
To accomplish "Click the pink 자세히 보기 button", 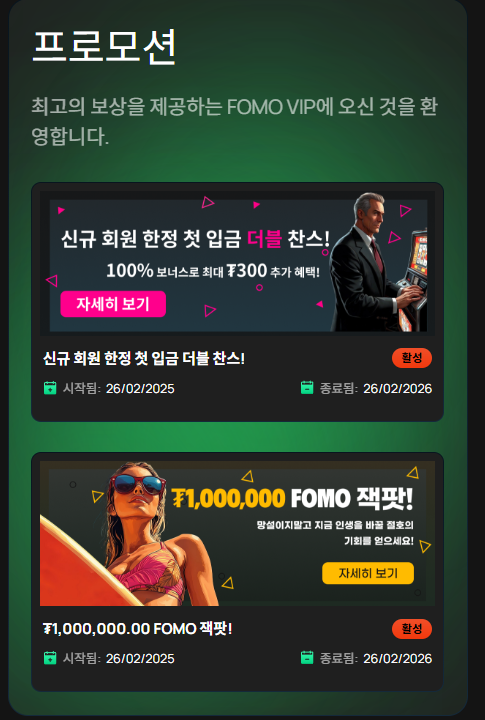I will point(113,304).
